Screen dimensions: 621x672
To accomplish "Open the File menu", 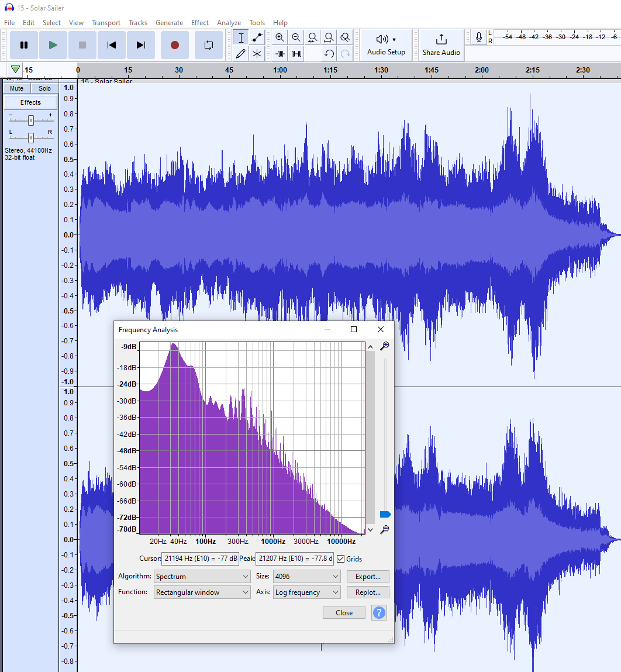I will pos(9,23).
